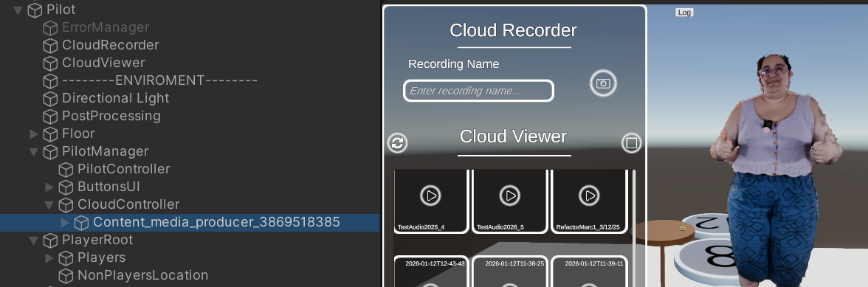Click the cube icon of the ENVIROMENT separator
This screenshot has width=868, height=287.
[x=50, y=80]
